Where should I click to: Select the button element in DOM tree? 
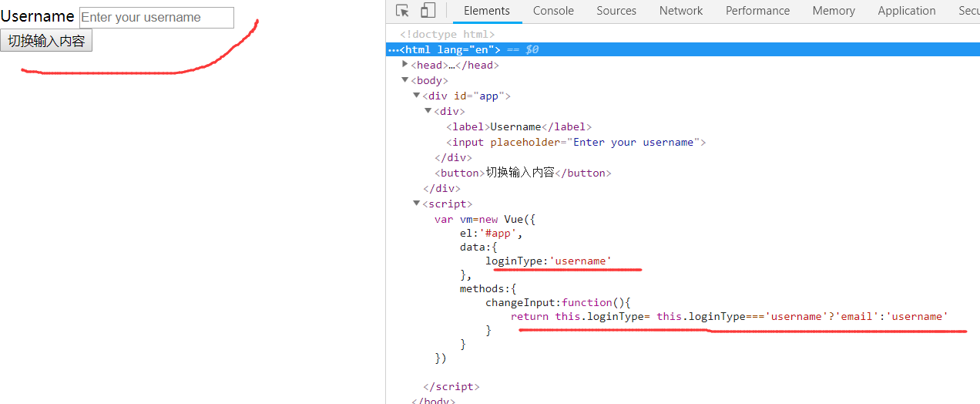522,173
